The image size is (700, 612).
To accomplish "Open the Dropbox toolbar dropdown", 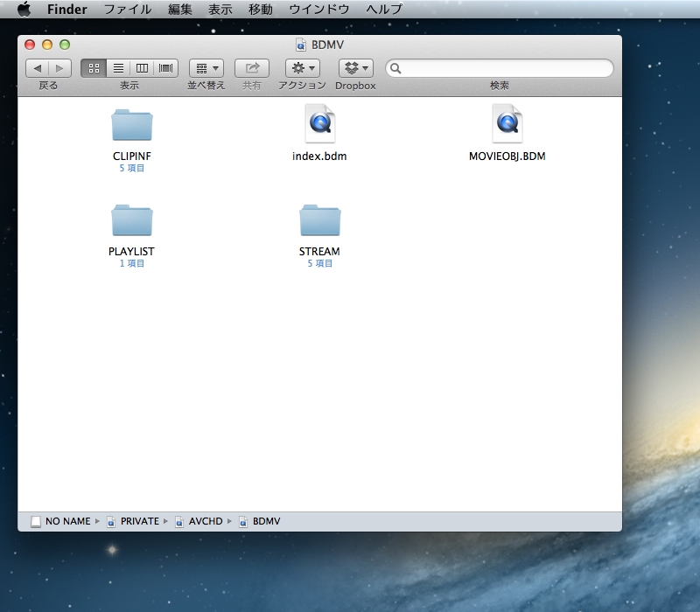I will [x=356, y=68].
